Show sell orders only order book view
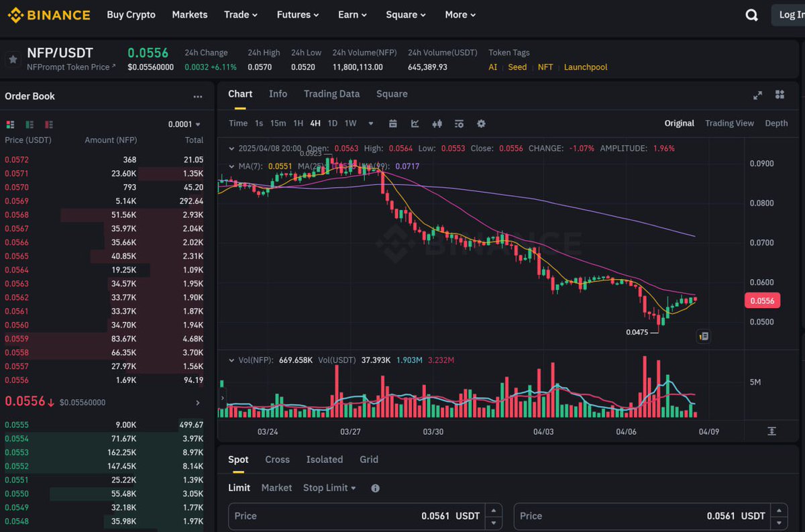 pyautogui.click(x=49, y=124)
